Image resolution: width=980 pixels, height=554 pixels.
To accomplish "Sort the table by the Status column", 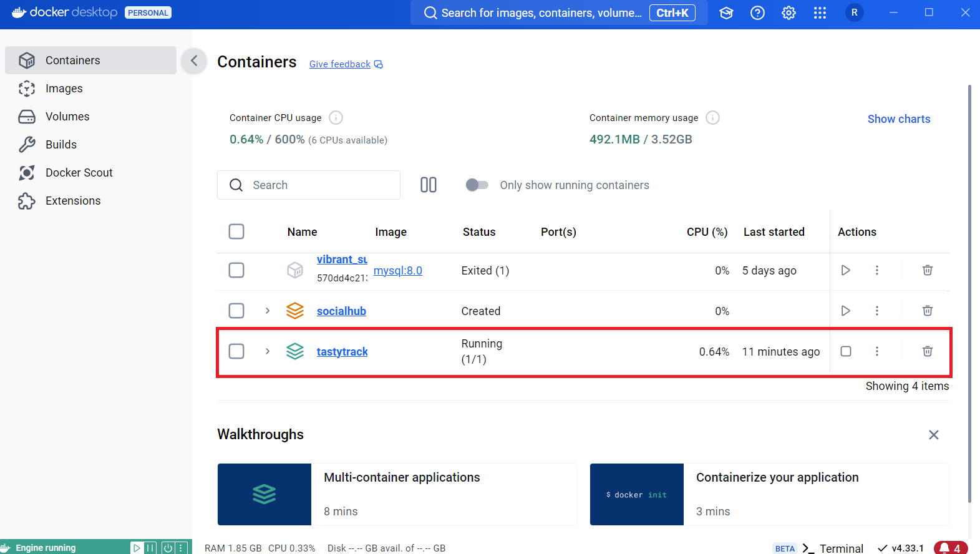I will [x=479, y=232].
